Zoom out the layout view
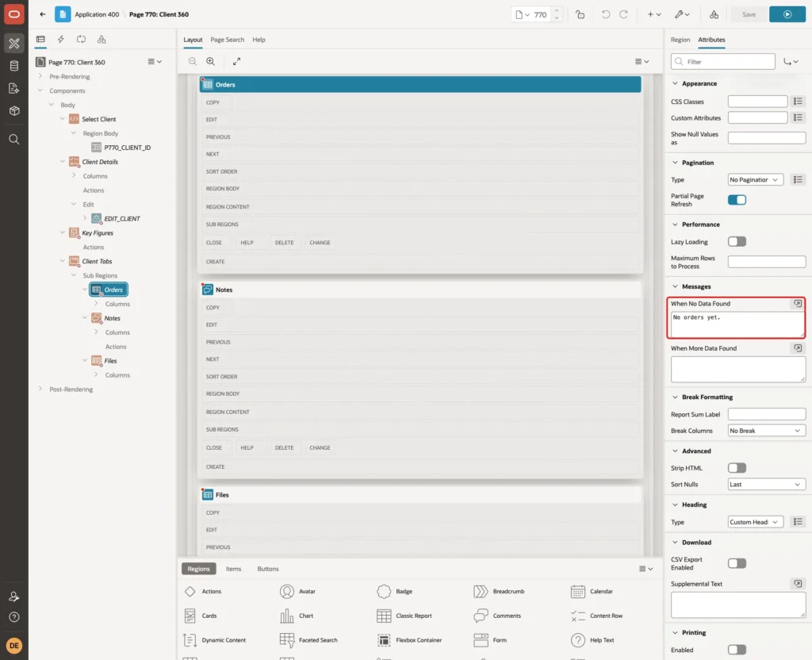Image resolution: width=812 pixels, height=660 pixels. tap(193, 61)
